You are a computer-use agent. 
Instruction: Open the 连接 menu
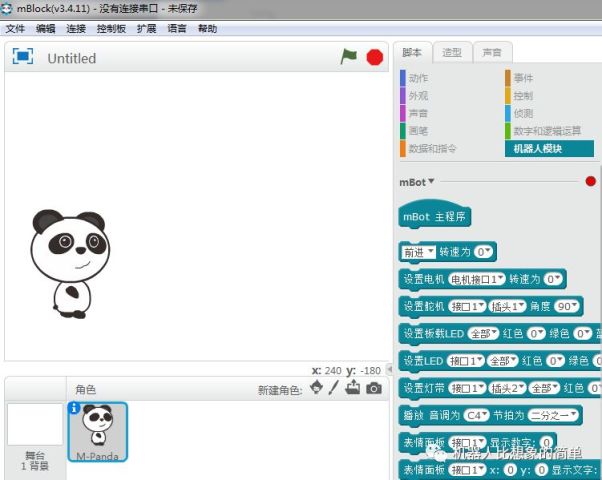[76, 29]
